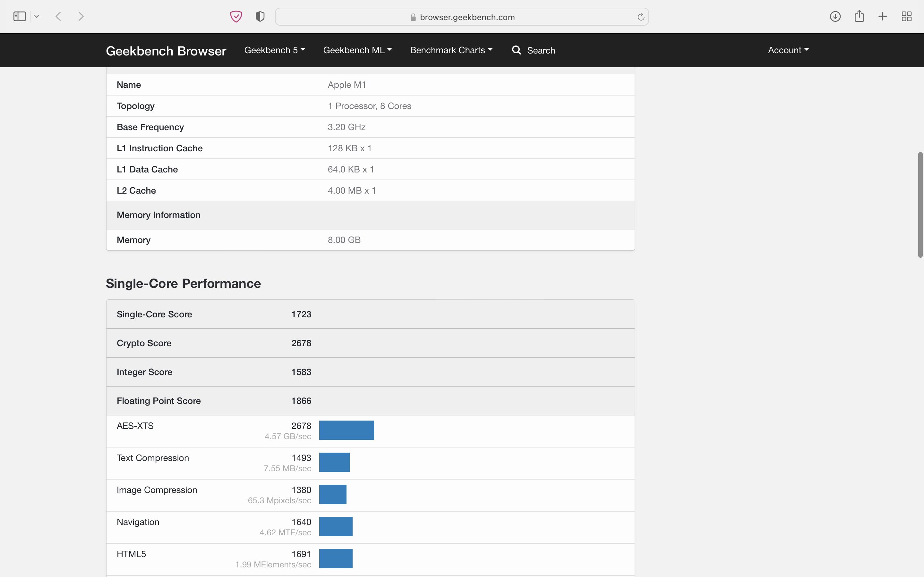Open the Share sheet icon

click(x=859, y=16)
